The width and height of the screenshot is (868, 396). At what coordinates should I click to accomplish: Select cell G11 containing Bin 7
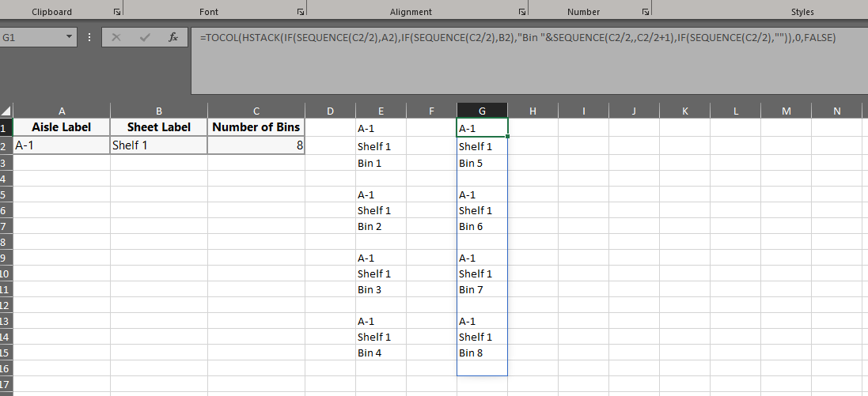tap(482, 289)
